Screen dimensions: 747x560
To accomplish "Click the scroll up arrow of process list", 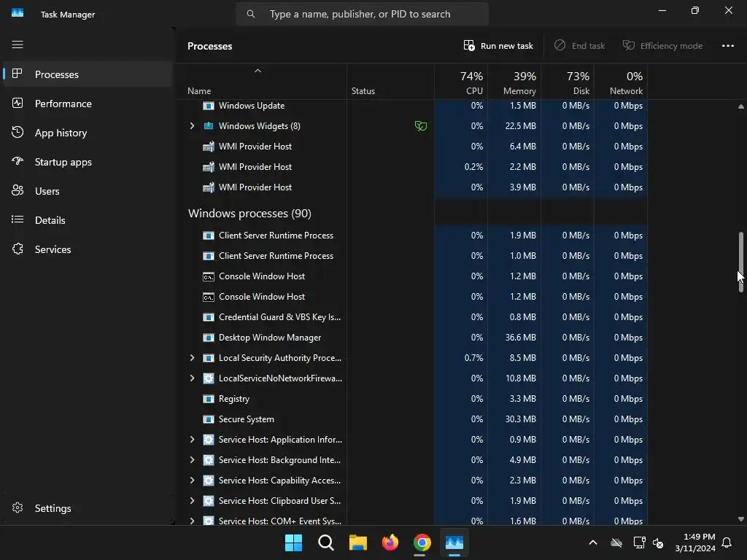I will (741, 106).
